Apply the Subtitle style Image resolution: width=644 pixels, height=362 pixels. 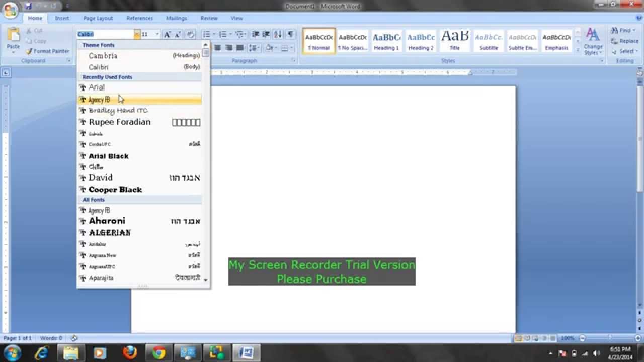tap(489, 41)
